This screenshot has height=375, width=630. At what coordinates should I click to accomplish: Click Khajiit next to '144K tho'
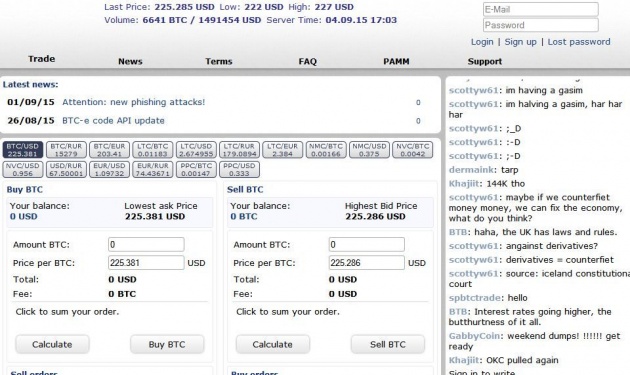pos(464,184)
